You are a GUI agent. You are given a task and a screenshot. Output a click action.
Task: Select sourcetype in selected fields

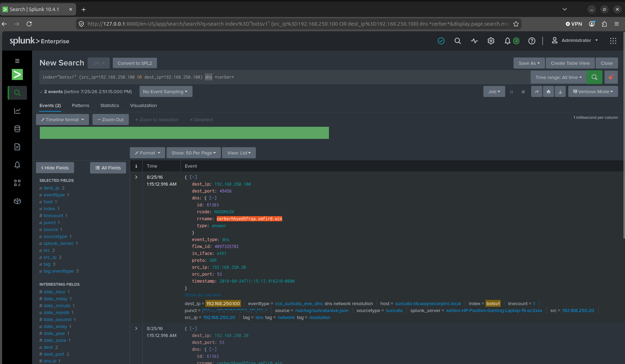click(x=55, y=236)
